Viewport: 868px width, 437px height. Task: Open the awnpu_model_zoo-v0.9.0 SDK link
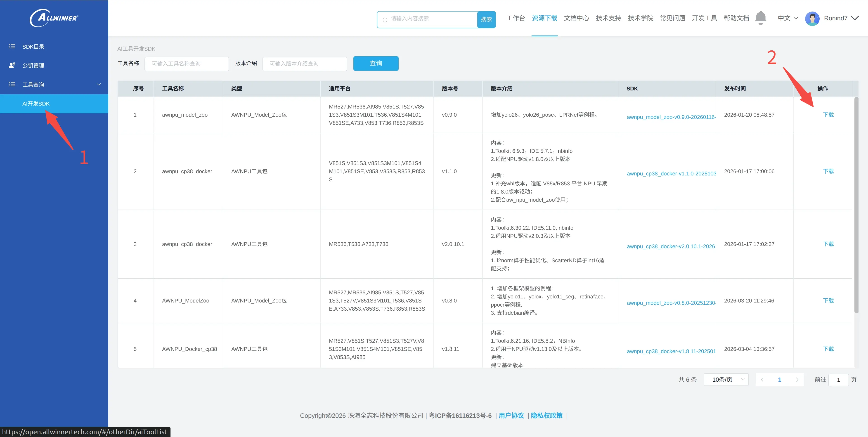[x=671, y=117]
